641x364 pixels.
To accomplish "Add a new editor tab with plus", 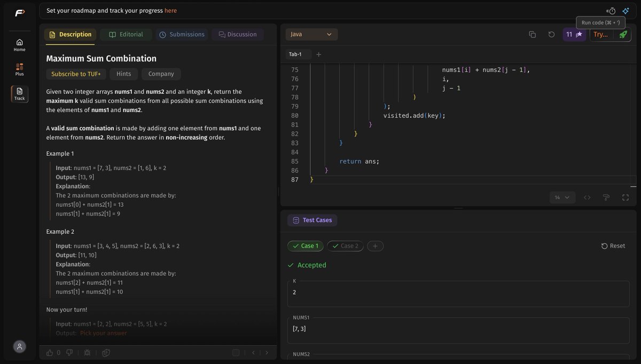I will click(x=319, y=54).
